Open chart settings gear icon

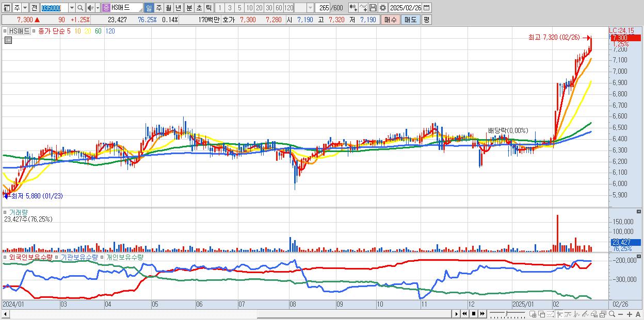383,8
